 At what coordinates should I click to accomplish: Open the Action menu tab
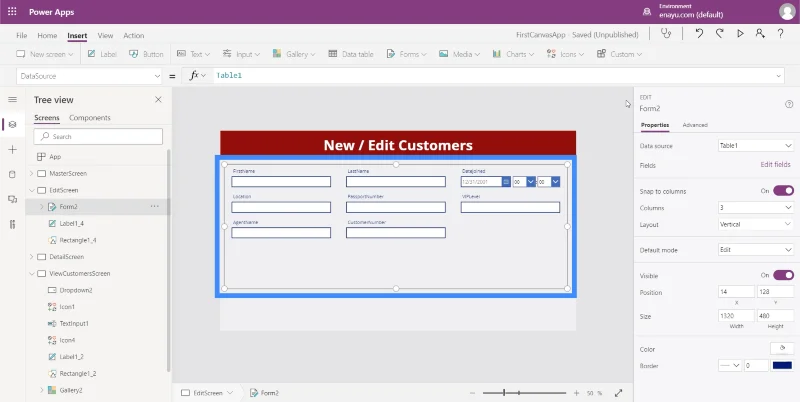pos(134,36)
